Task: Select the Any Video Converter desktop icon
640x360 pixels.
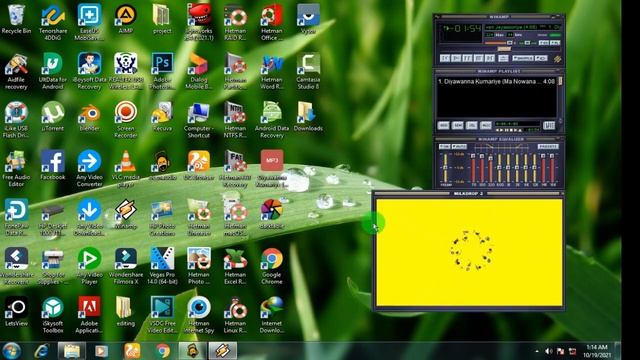Action: [89, 168]
